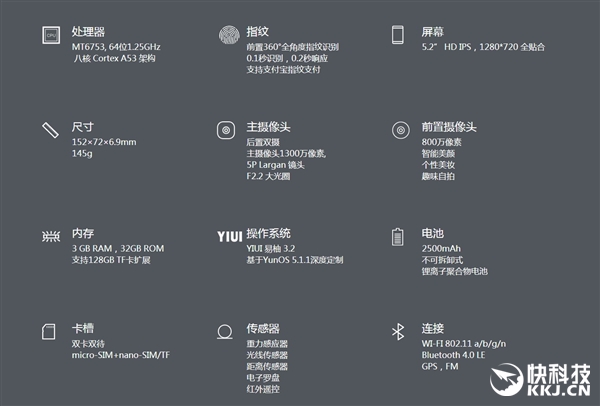Click the text 电子罗盘
The width and height of the screenshot is (600, 406).
(263, 378)
